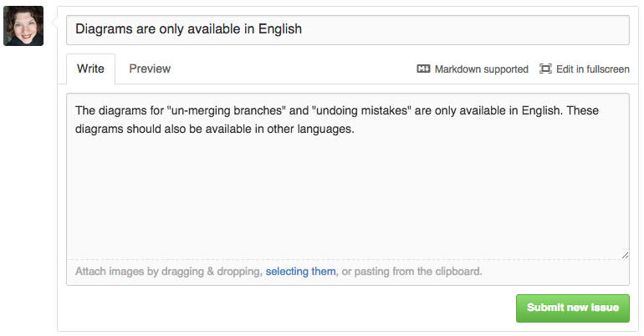Switch to the Write tab
The image size is (644, 336).
pyautogui.click(x=90, y=69)
